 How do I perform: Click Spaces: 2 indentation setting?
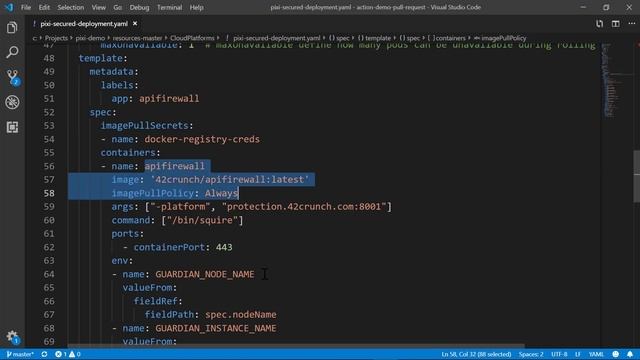[x=531, y=354]
